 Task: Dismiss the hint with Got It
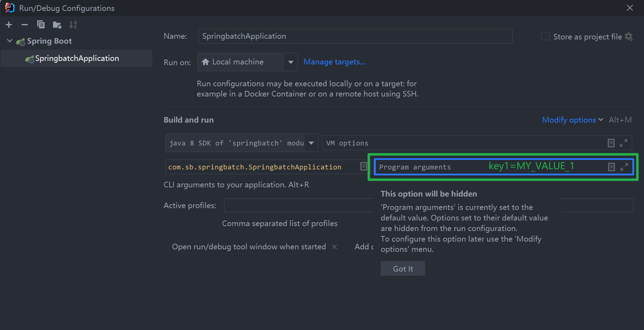403,269
